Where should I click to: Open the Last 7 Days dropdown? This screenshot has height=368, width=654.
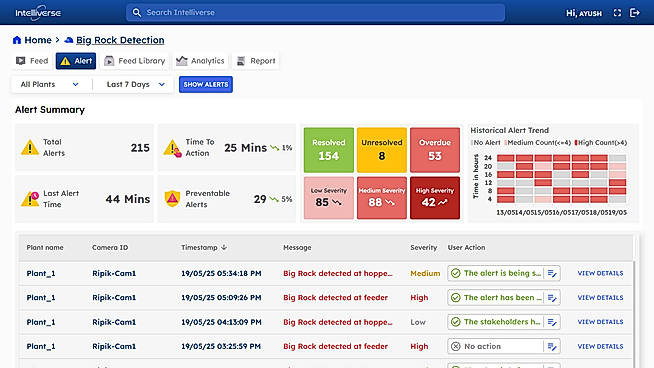[x=135, y=84]
